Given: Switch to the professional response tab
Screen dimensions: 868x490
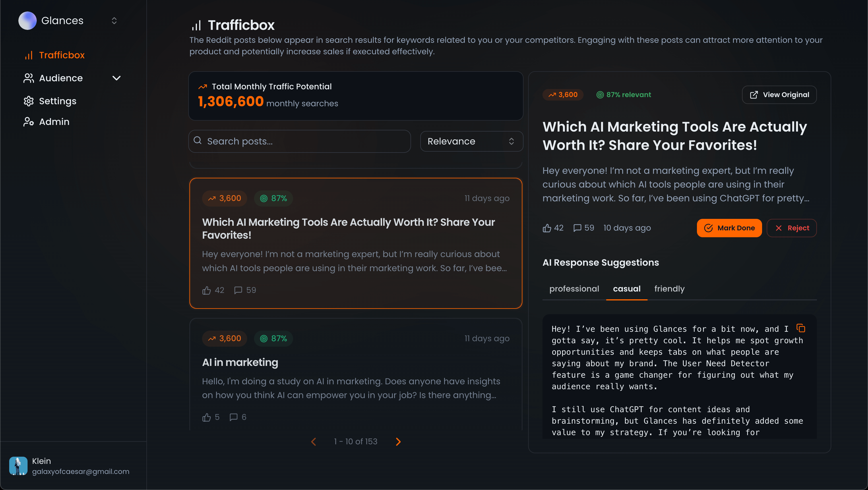Looking at the screenshot, I should (574, 289).
